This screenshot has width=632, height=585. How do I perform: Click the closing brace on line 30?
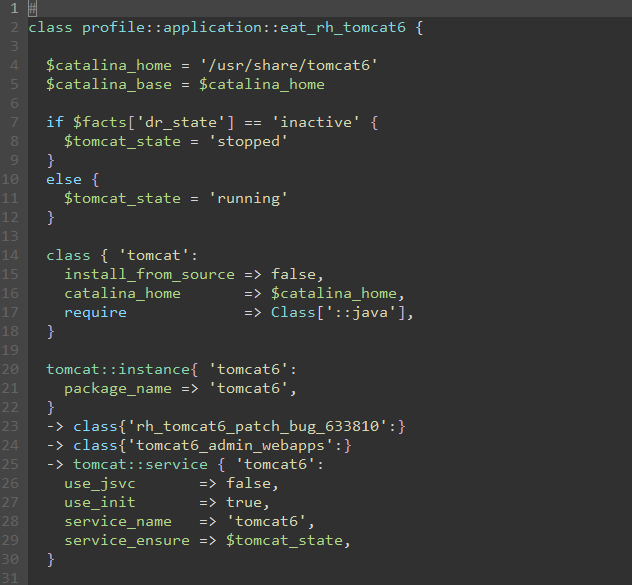(50, 560)
